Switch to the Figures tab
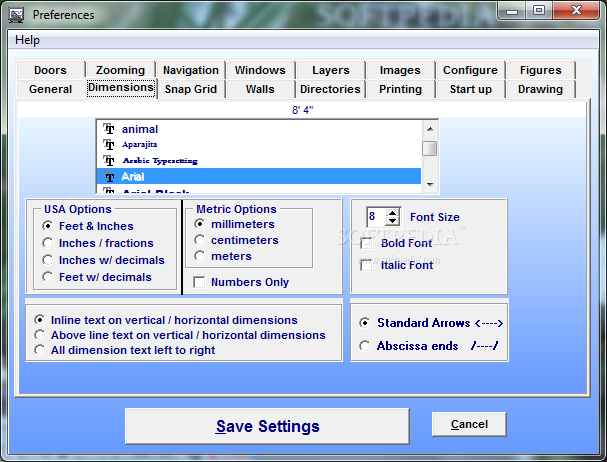Screen dimensions: 607x462 [x=541, y=70]
